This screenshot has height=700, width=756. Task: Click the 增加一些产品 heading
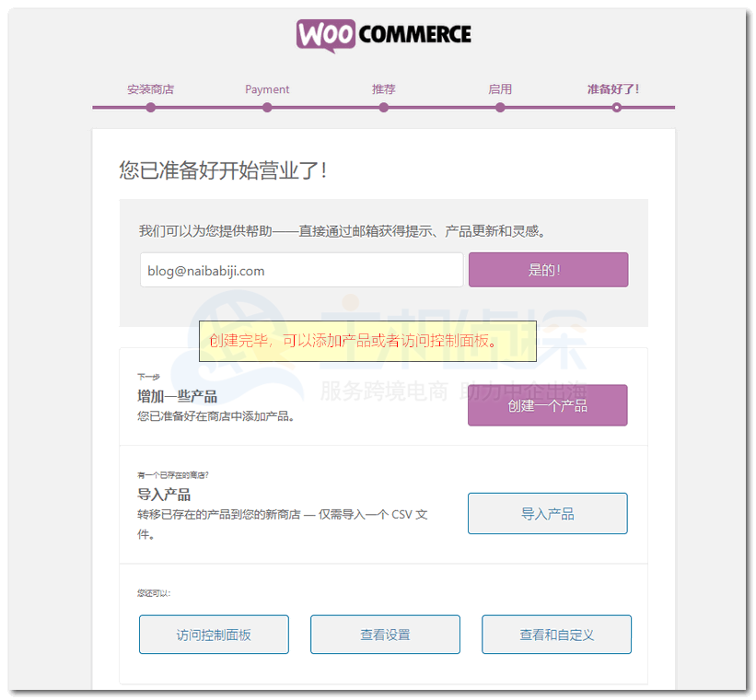coord(178,397)
